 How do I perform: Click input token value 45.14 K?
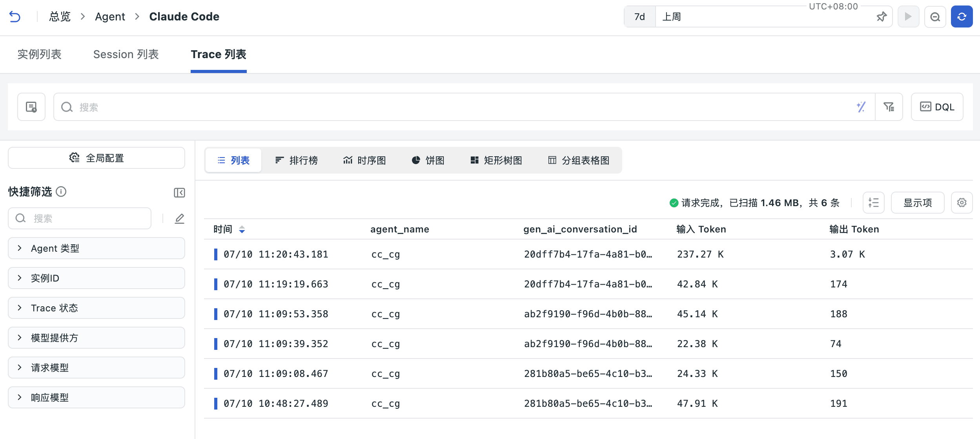pyautogui.click(x=698, y=314)
